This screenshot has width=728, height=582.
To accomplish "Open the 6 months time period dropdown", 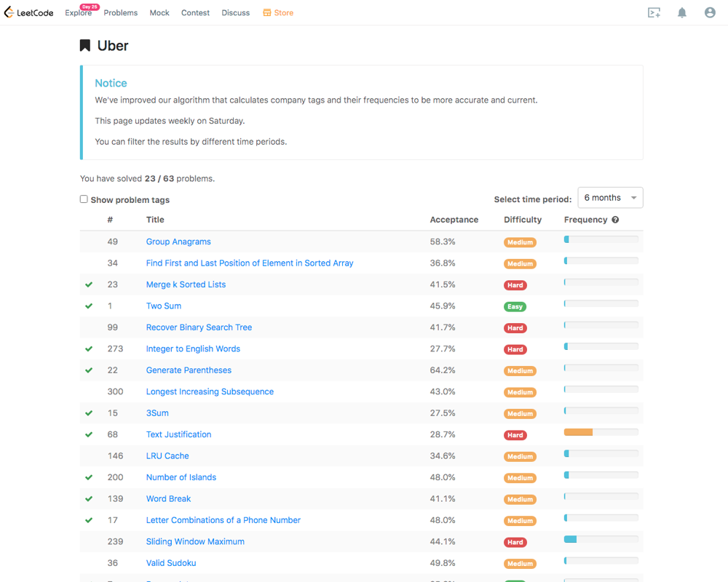I will point(610,198).
